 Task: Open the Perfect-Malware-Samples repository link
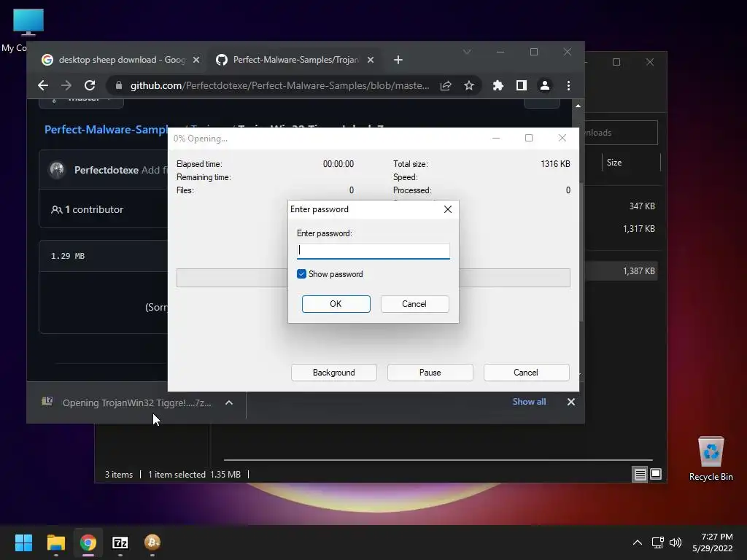point(106,129)
